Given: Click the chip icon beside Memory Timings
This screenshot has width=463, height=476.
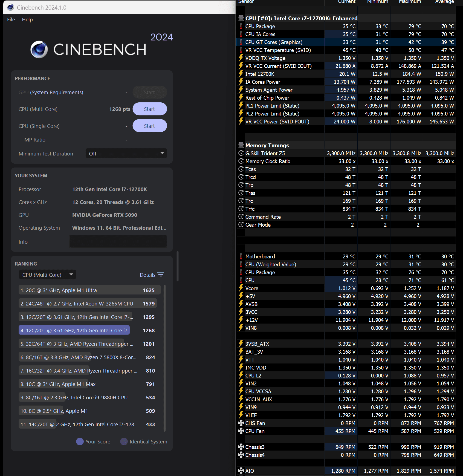Looking at the screenshot, I should (241, 145).
